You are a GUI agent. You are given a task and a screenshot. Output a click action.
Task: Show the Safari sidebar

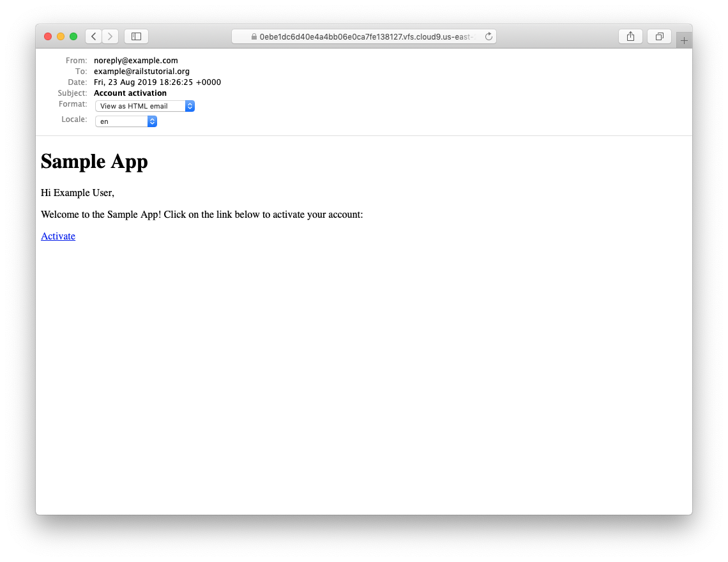(x=136, y=36)
